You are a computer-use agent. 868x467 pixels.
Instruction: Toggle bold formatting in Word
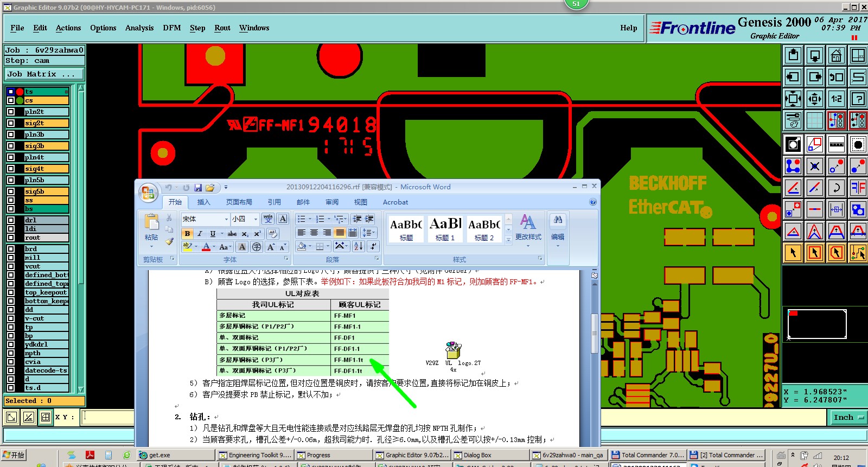188,234
